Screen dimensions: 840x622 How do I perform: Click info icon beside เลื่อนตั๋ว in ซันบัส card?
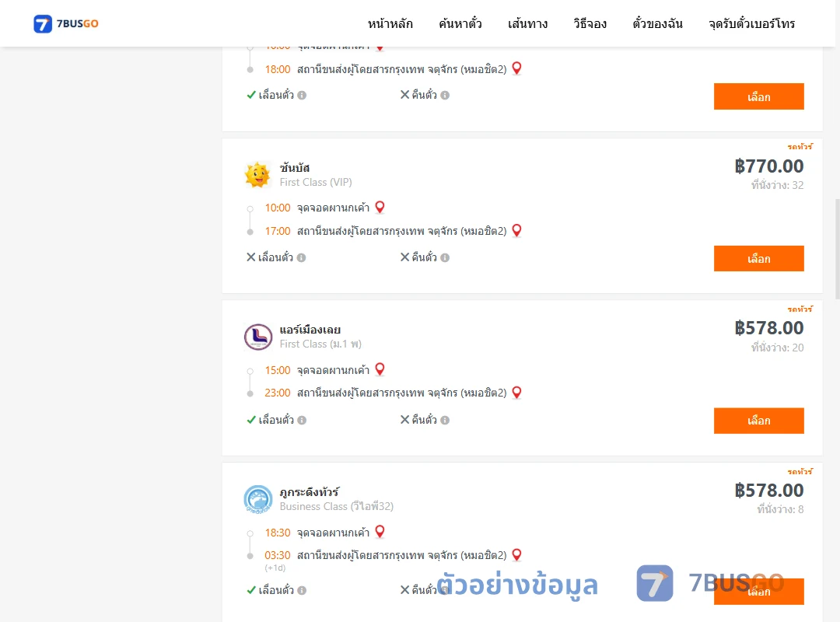point(302,257)
